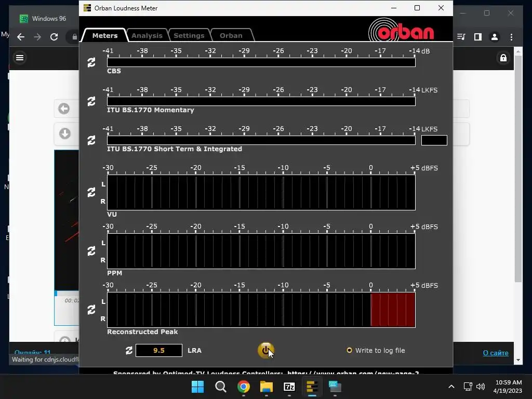
Task: Show hidden system tray icons
Action: pos(451,387)
